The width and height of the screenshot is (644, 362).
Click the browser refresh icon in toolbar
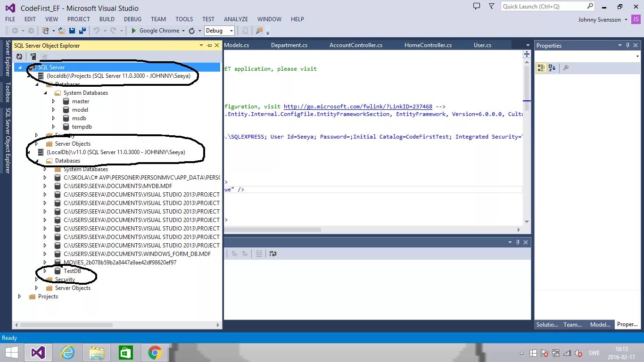point(191,31)
